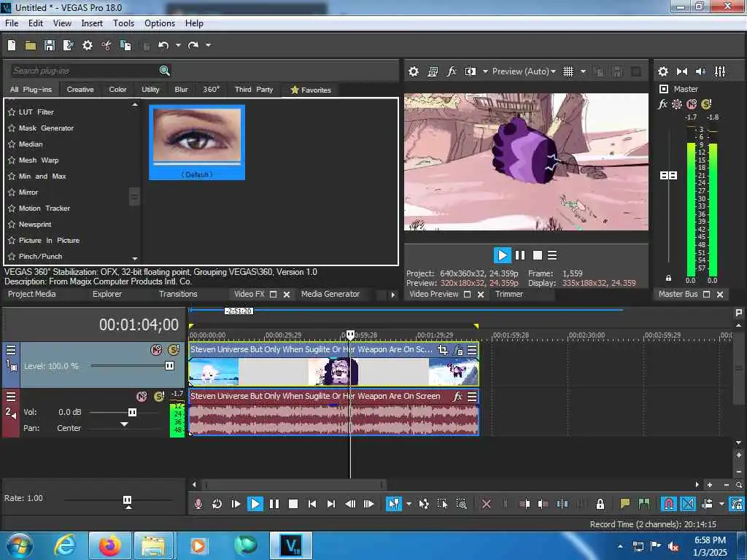Toggle Enable Snapping magnet icon

tap(669, 504)
